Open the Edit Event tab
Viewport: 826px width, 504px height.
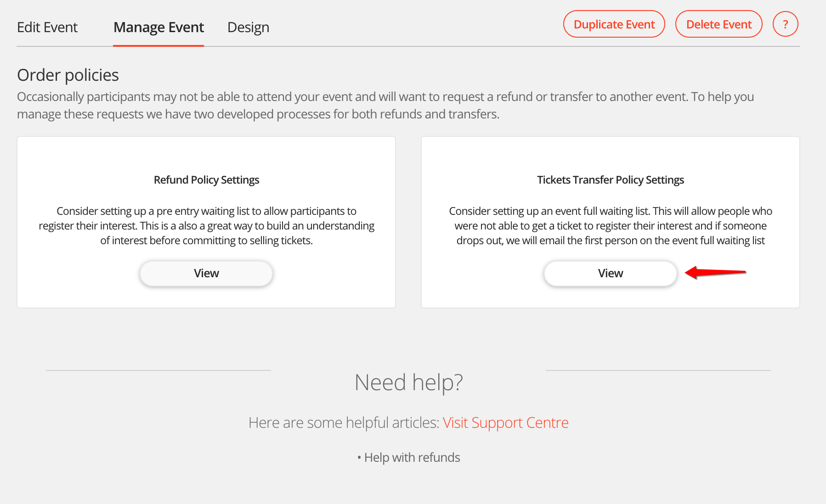click(47, 28)
